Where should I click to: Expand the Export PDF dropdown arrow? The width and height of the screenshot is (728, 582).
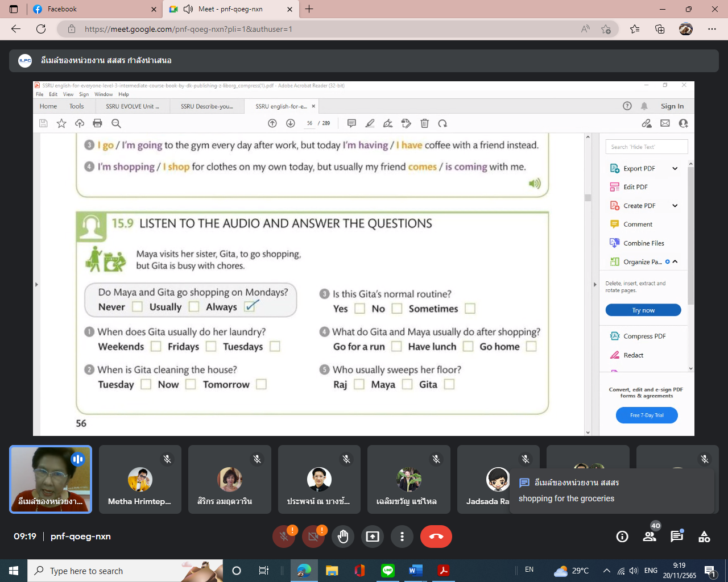675,168
